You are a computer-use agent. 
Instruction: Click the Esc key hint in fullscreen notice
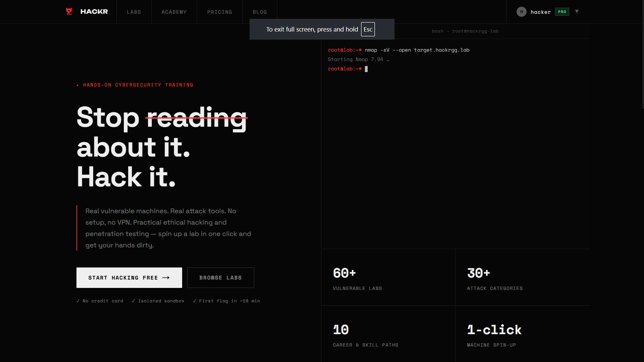[x=368, y=29]
